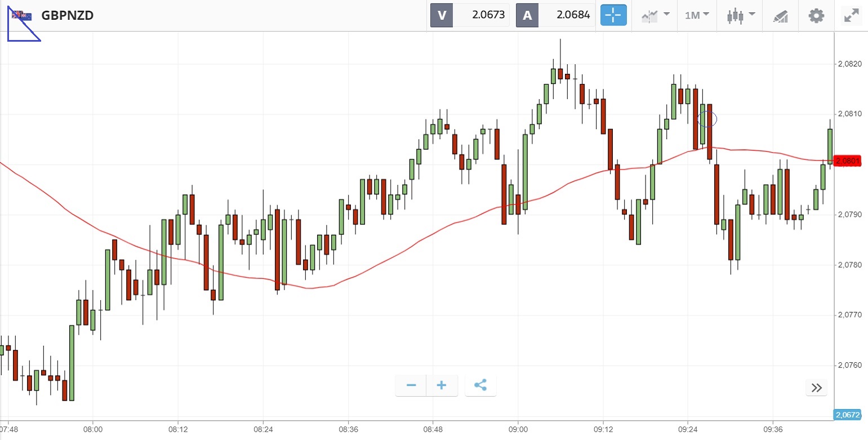Viewport: 868px width, 440px height.
Task: Zoom out the chart with minus
Action: point(411,385)
